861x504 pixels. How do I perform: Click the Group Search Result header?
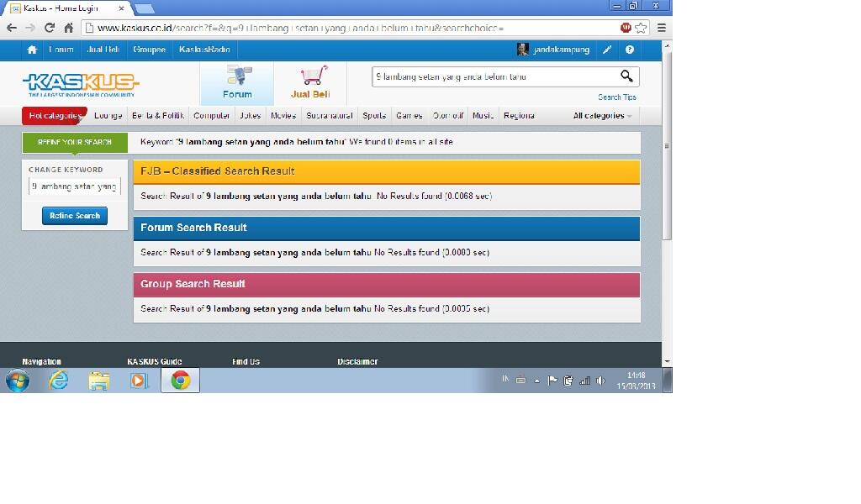tap(387, 284)
